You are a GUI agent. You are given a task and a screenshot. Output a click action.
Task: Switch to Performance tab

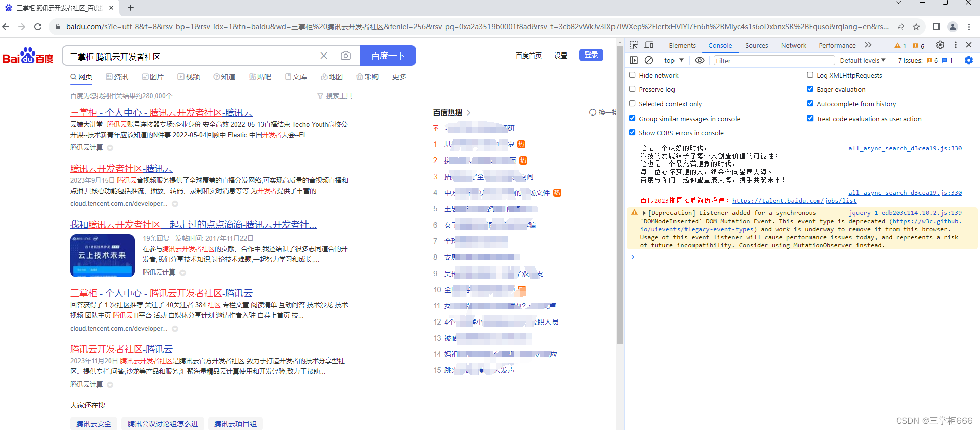click(837, 45)
